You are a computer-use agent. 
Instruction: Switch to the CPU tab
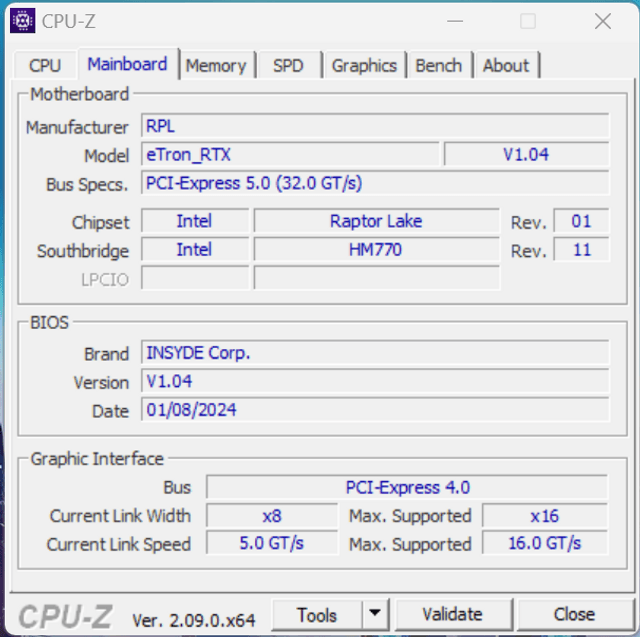tap(45, 65)
